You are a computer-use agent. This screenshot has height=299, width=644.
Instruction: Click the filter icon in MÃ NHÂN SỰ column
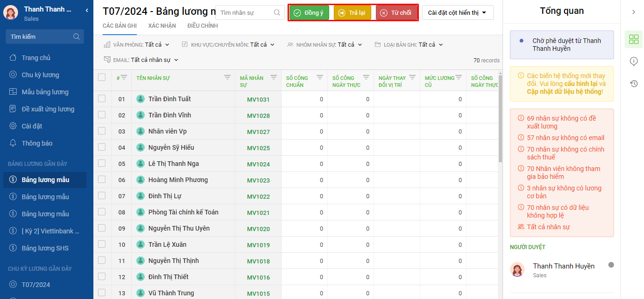(274, 77)
